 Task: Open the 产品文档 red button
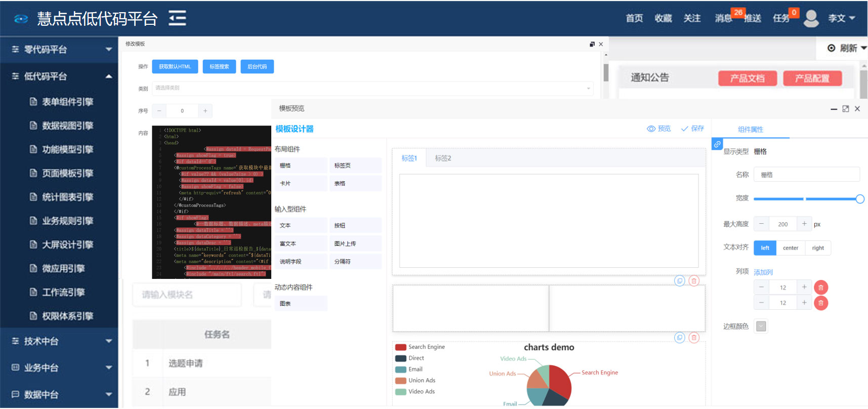[x=748, y=78]
